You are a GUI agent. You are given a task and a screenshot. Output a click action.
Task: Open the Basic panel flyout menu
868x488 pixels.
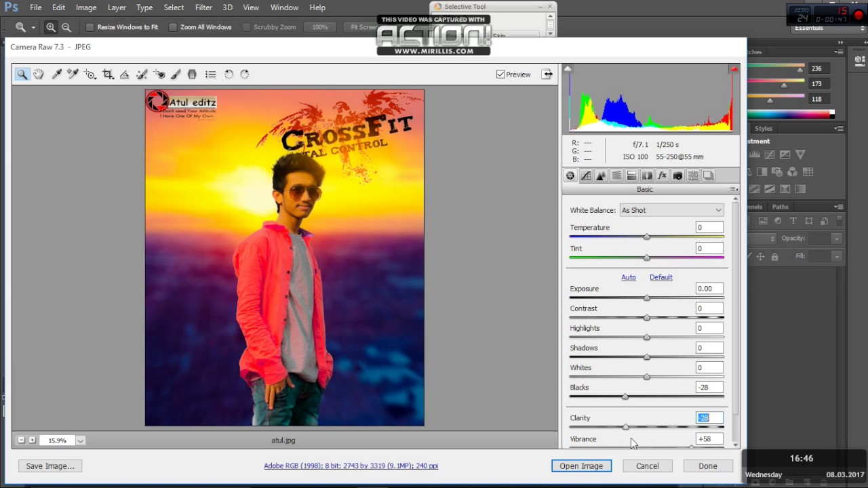(x=733, y=190)
